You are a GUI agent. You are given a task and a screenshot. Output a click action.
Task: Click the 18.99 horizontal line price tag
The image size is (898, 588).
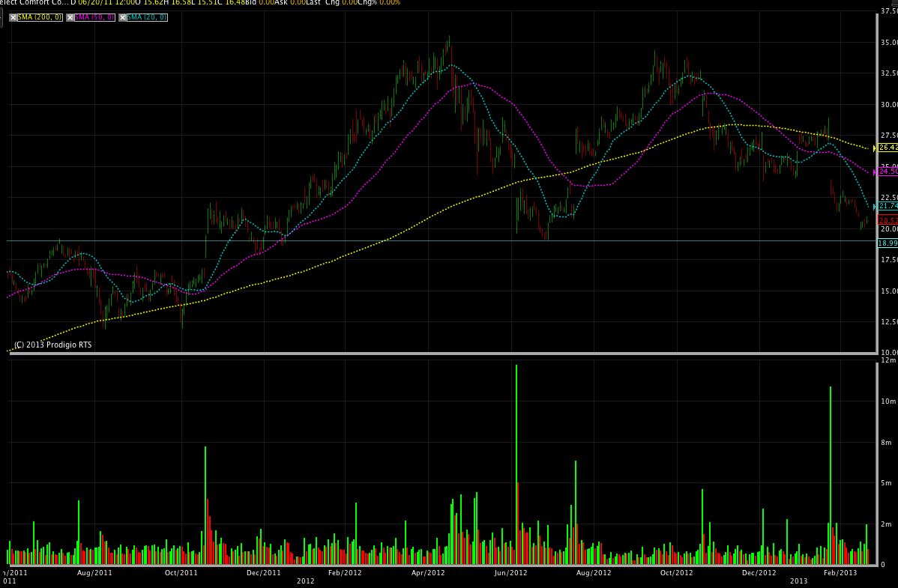coord(888,243)
